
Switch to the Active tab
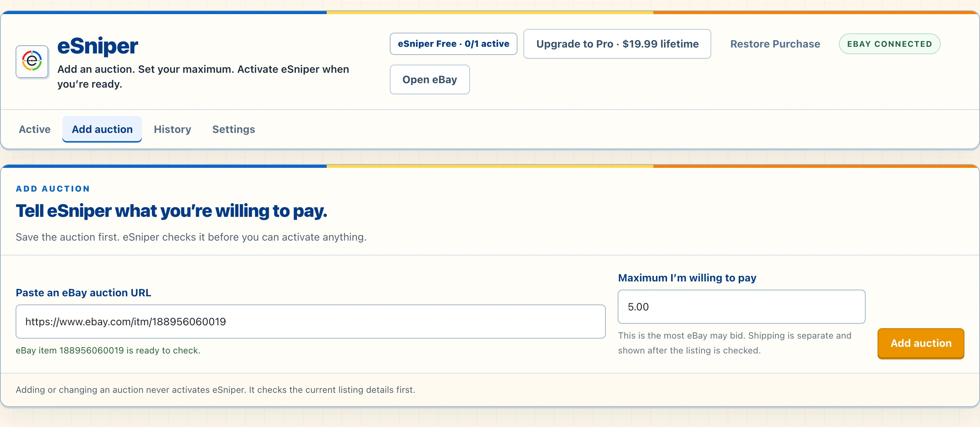tap(35, 129)
